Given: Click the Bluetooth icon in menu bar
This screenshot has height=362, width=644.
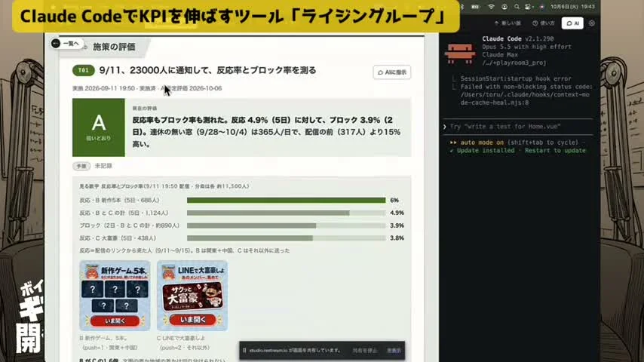Looking at the screenshot, I should click(x=462, y=7).
